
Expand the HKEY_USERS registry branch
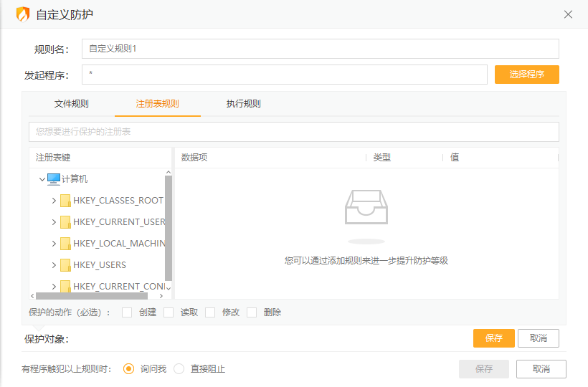click(x=54, y=265)
